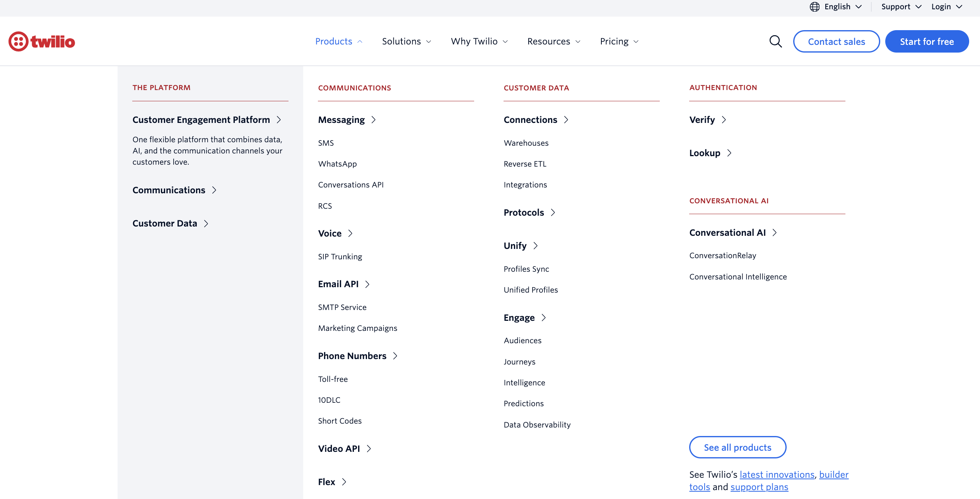The width and height of the screenshot is (980, 499).
Task: Select SMS under Messaging
Action: tap(326, 143)
